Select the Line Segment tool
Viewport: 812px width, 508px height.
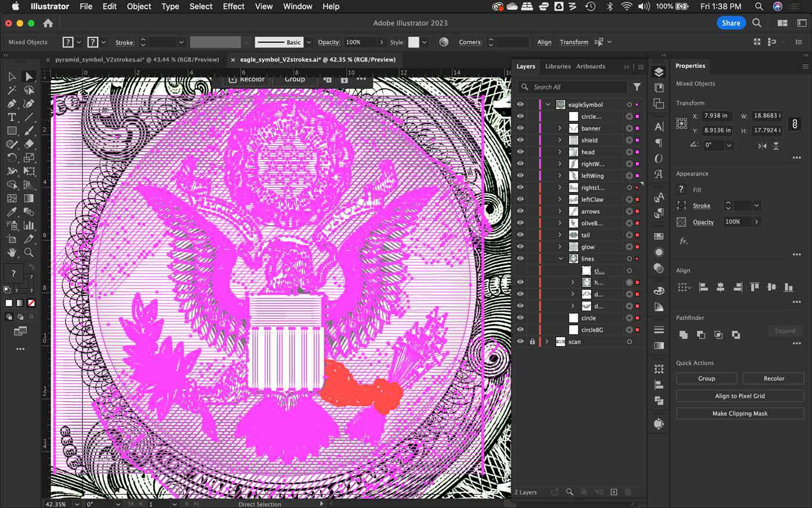[x=29, y=117]
